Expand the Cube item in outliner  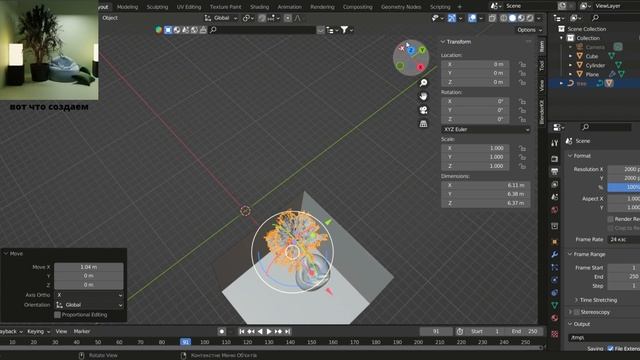[x=571, y=56]
